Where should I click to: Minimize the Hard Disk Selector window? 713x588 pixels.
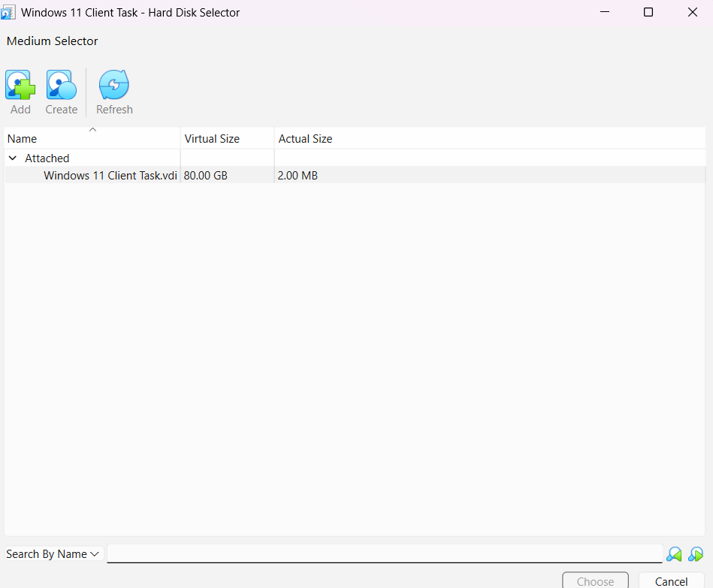[604, 12]
